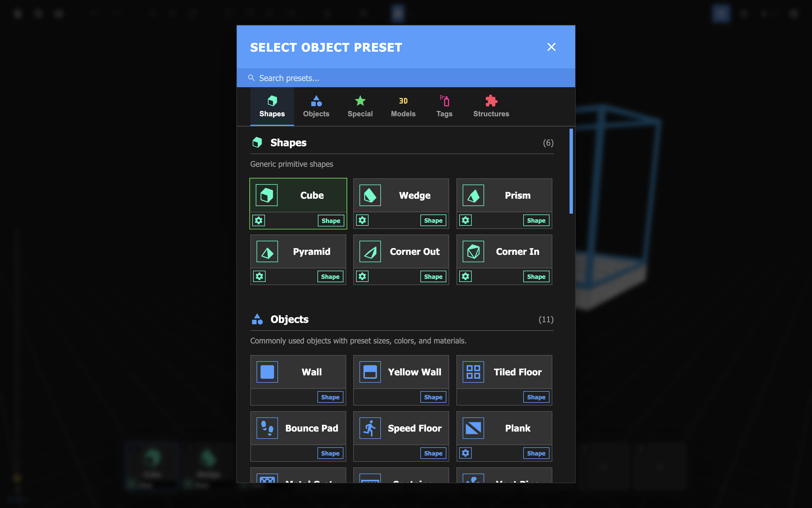Click Shape tag on Pyramid card
This screenshot has width=812, height=508.
point(330,277)
